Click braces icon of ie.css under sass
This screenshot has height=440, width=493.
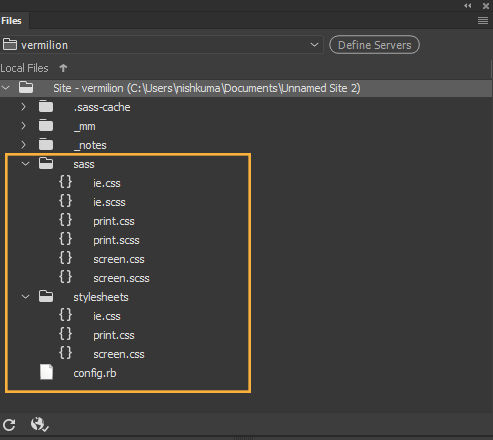(x=65, y=182)
